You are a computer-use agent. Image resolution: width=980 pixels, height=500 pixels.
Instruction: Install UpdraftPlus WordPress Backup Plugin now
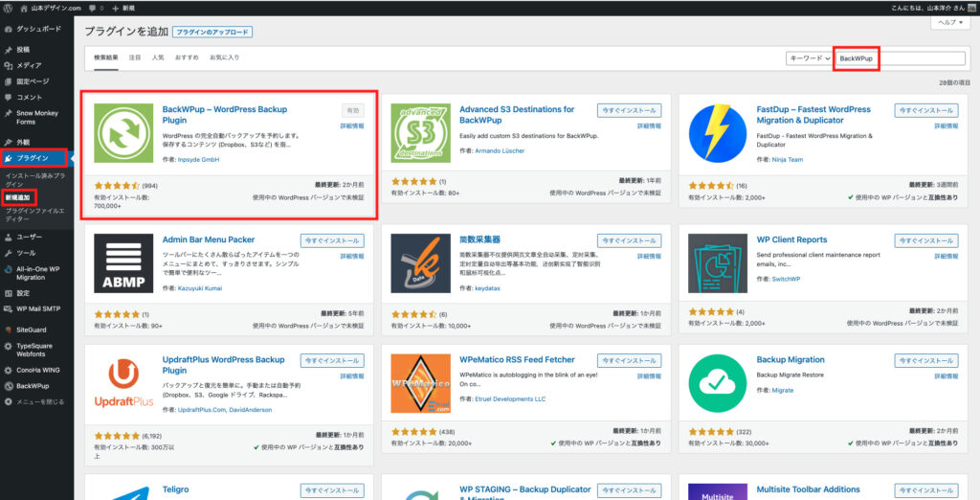pyautogui.click(x=332, y=360)
